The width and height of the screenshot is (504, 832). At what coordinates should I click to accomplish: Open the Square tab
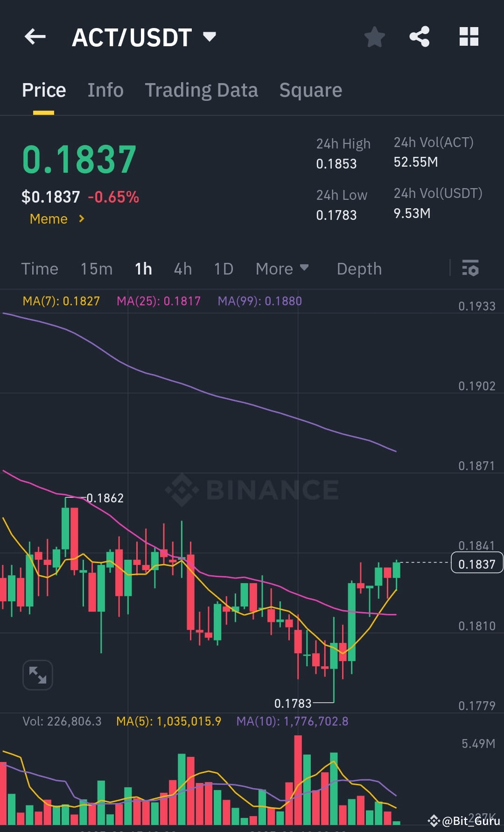point(310,90)
